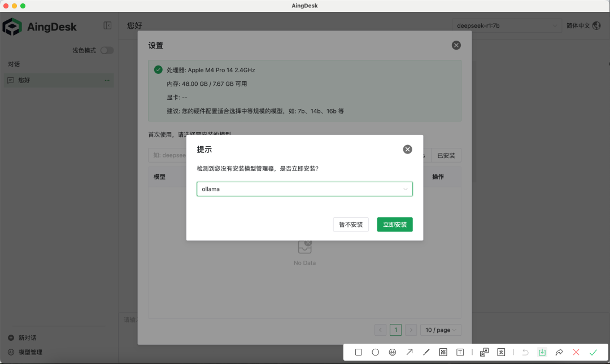Select page 1 in pagination
The height and width of the screenshot is (364, 610).
(x=395, y=330)
